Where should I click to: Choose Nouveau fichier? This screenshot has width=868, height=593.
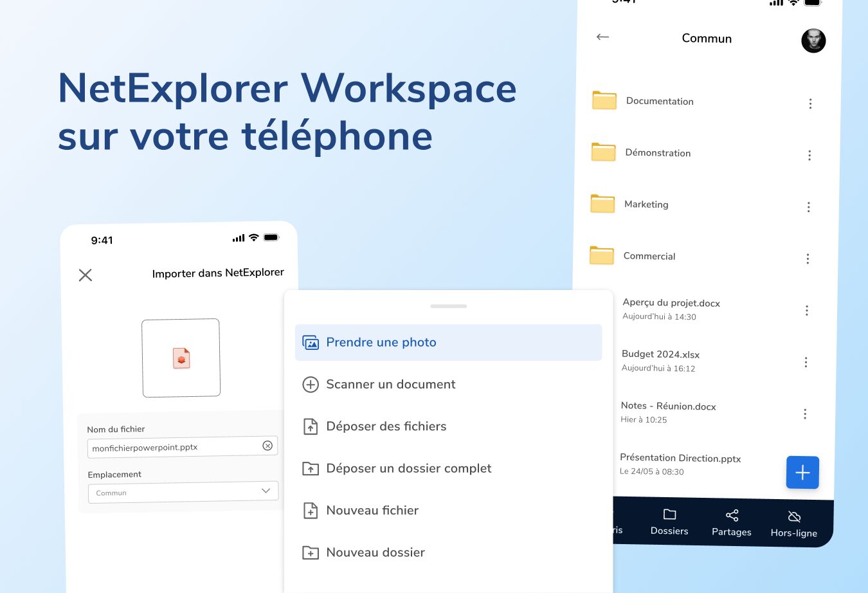[x=449, y=510]
